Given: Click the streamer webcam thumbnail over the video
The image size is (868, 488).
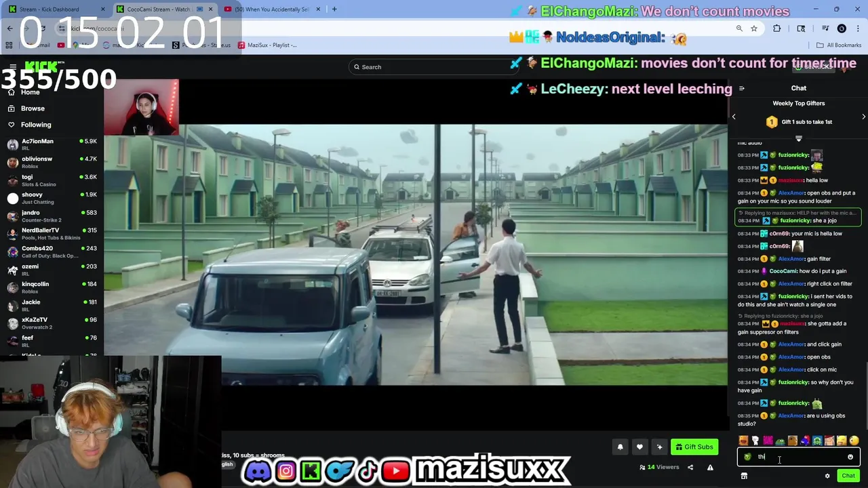Looking at the screenshot, I should click(x=141, y=107).
